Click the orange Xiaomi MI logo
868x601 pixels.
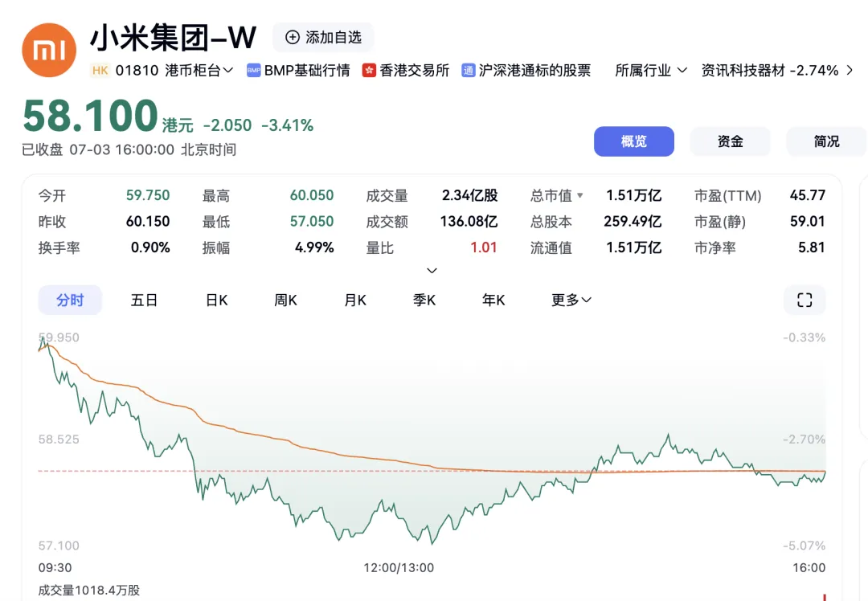49,50
